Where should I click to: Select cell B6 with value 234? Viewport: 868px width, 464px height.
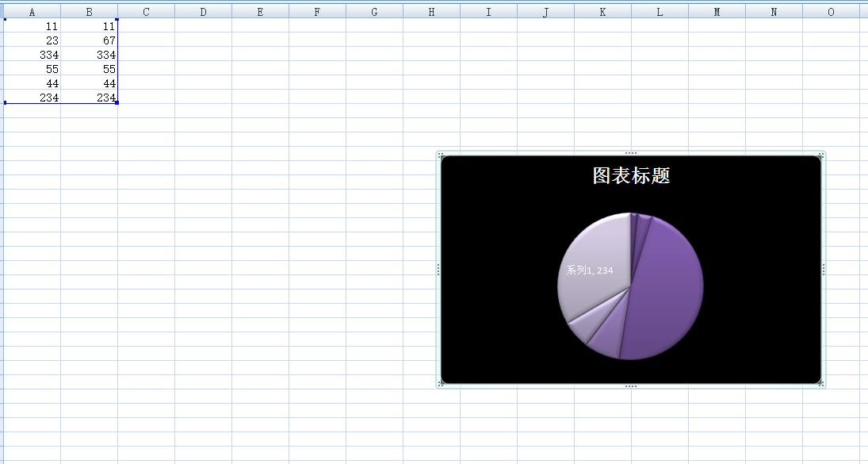pos(89,97)
